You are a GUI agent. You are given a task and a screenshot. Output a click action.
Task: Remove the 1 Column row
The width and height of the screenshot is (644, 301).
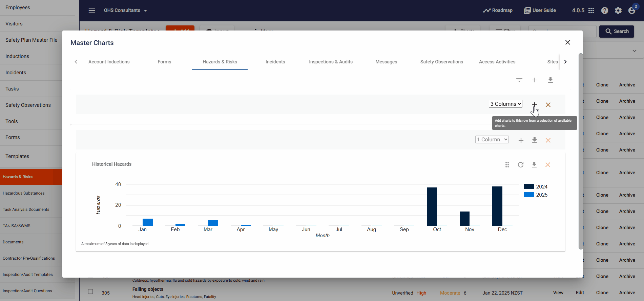point(548,140)
